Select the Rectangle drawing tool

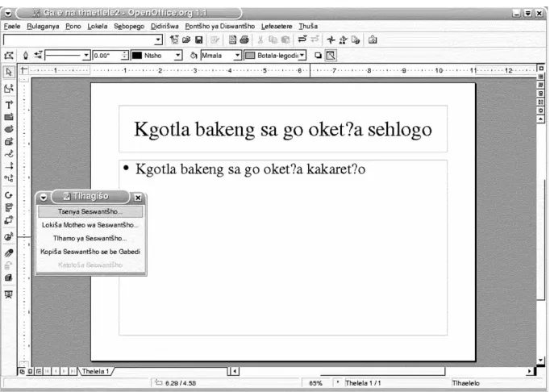click(x=9, y=117)
